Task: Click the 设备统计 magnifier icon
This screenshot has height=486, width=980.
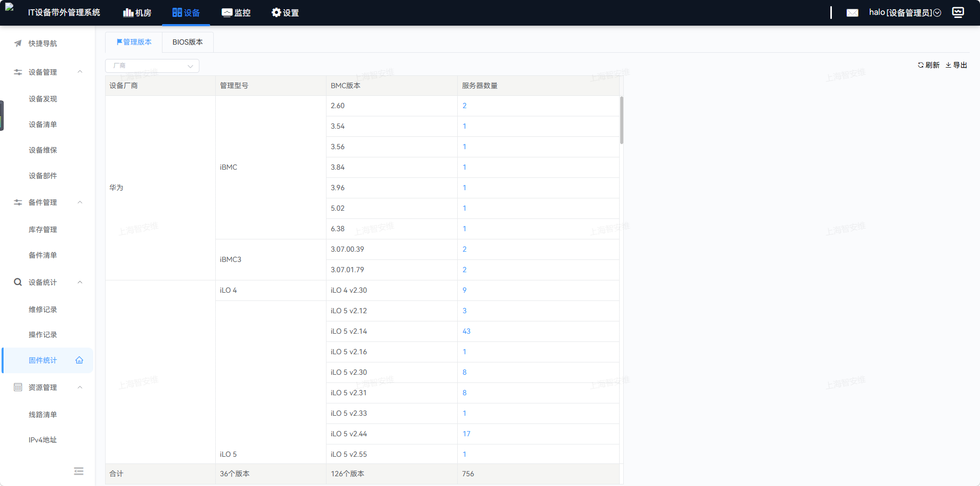Action: point(18,282)
